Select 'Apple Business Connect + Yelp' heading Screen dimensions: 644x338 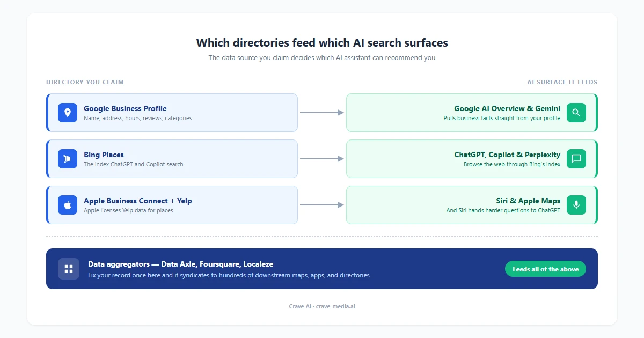138,201
